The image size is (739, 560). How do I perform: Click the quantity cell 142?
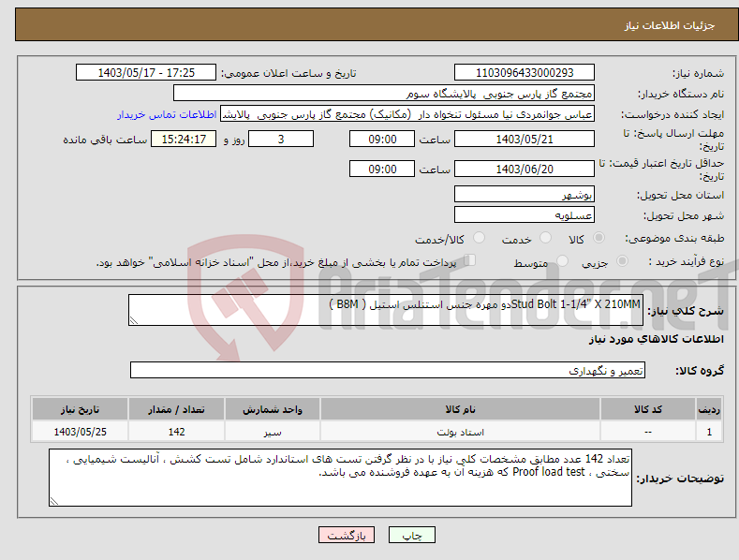[x=176, y=432]
